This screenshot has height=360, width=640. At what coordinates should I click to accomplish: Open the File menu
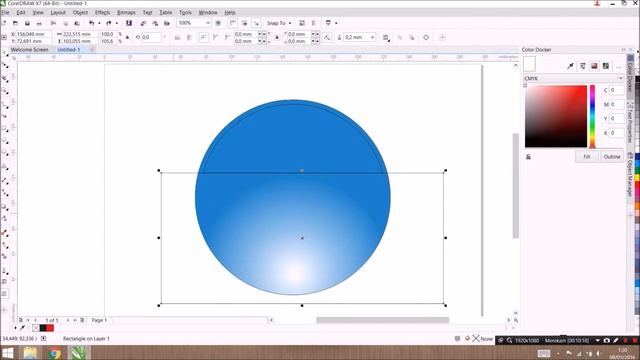pos(5,13)
